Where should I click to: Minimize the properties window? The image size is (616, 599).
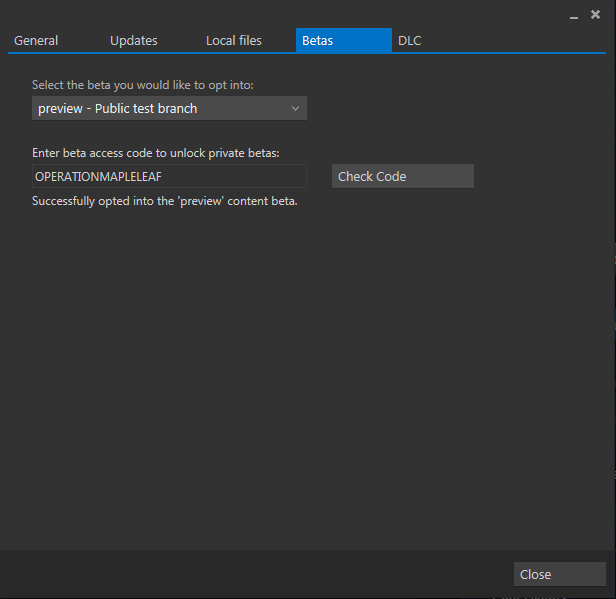coord(574,15)
